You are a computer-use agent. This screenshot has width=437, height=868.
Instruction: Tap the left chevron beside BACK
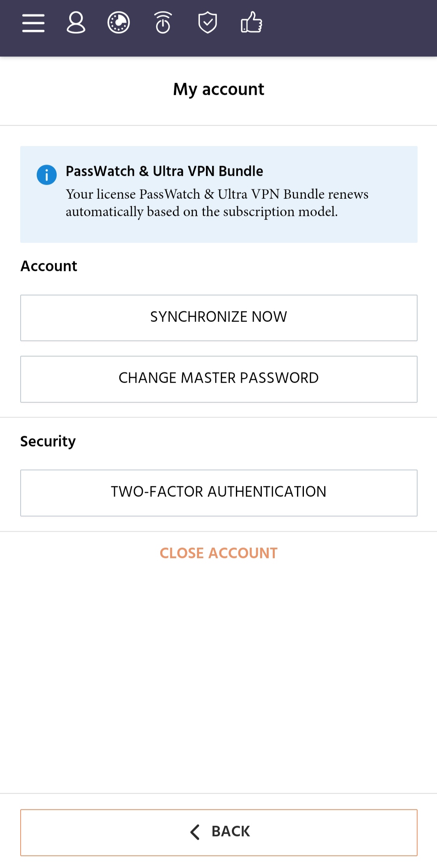[x=195, y=832]
